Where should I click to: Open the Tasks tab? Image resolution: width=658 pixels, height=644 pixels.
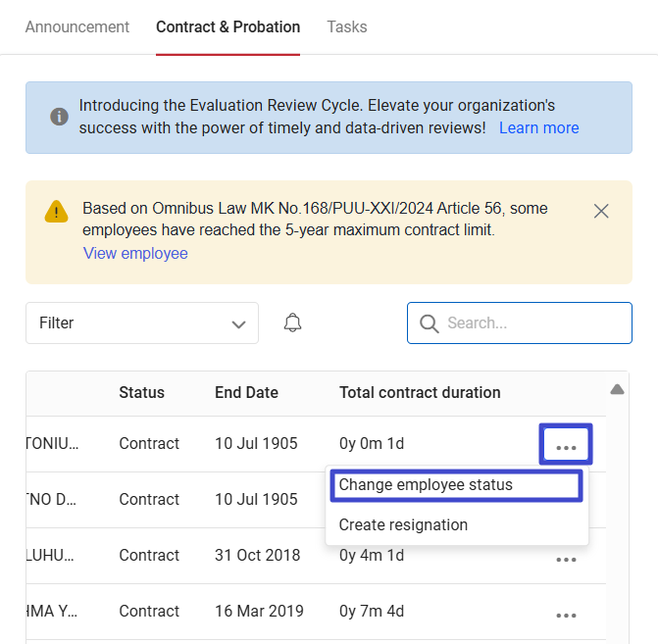347,26
